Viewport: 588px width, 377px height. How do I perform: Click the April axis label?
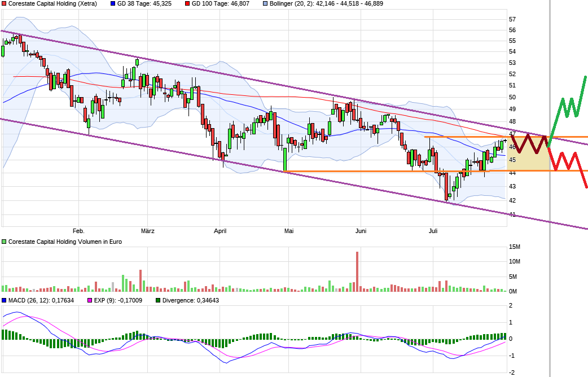(x=220, y=231)
